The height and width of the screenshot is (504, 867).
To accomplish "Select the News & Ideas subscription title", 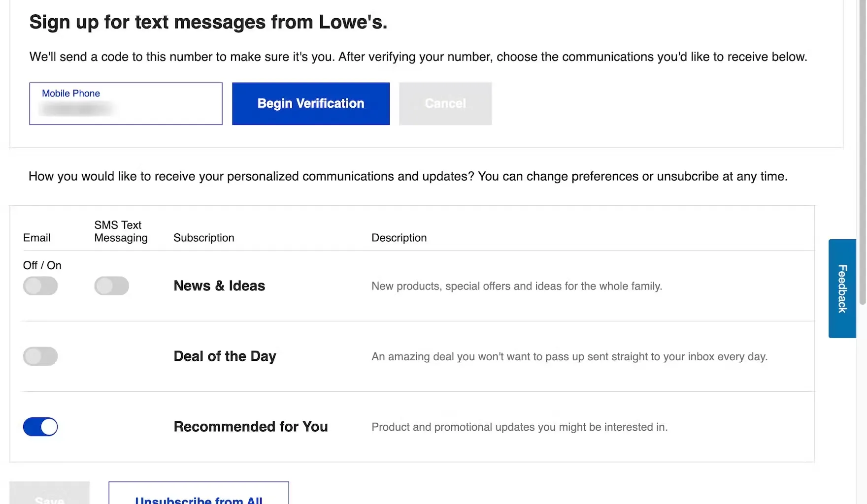I will point(219,286).
